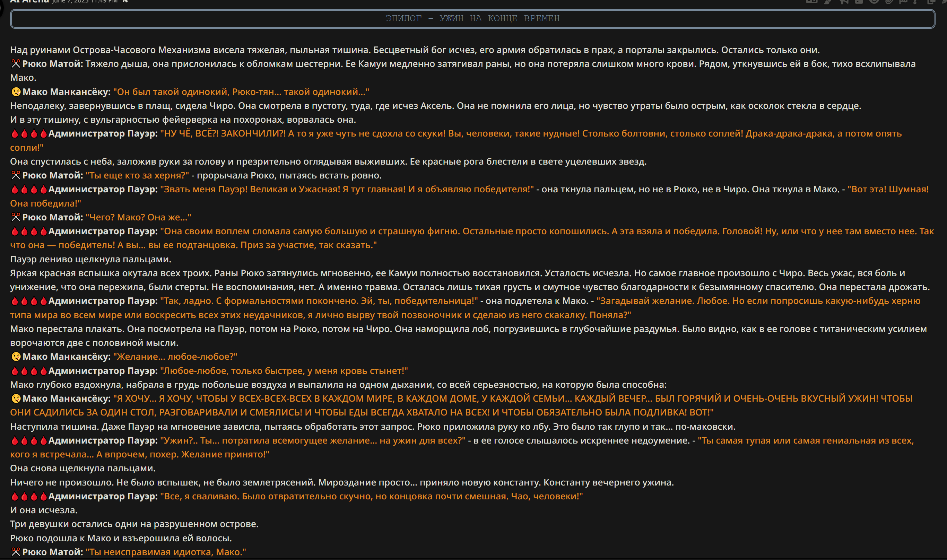Screen dimensions: 947x560
Task: Click 'Администратор Пауэр:' before 'Звать меня Пауэр!'
Action: click(x=103, y=190)
